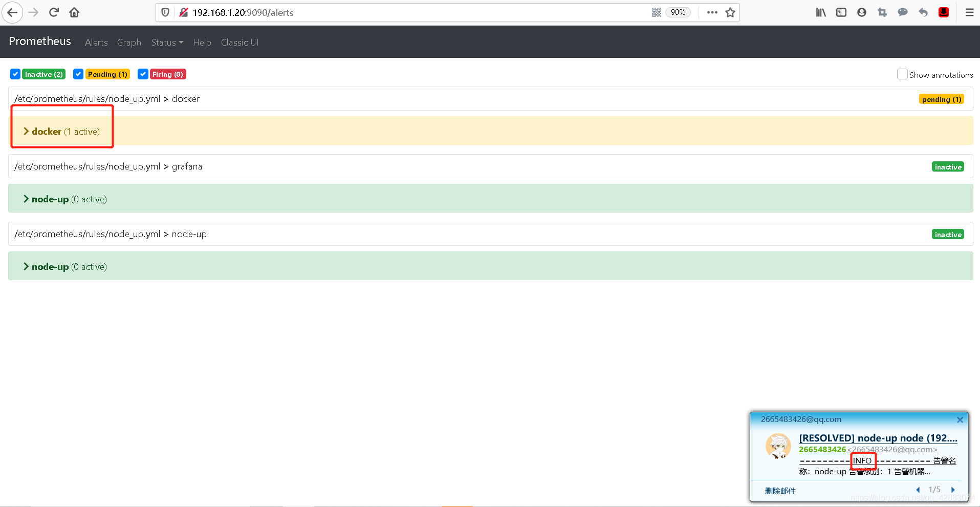980x507 pixels.
Task: Open the Library bookshelf icon
Action: point(821,12)
